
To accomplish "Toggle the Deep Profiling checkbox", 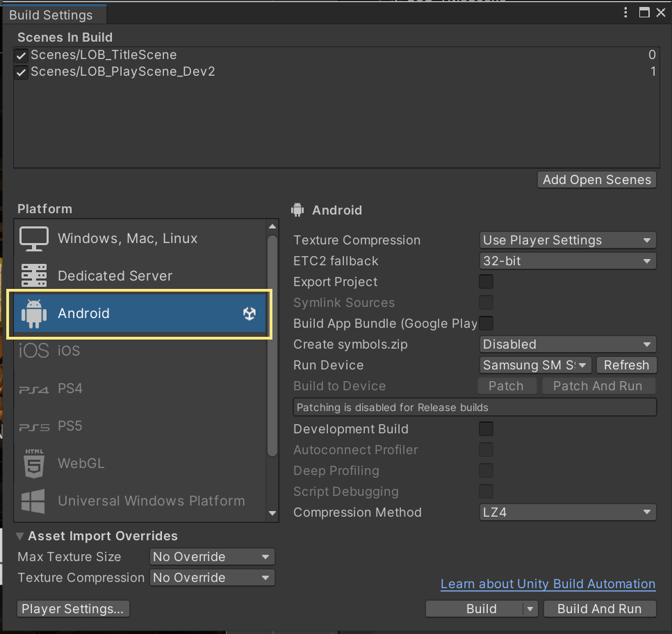I will (x=486, y=470).
